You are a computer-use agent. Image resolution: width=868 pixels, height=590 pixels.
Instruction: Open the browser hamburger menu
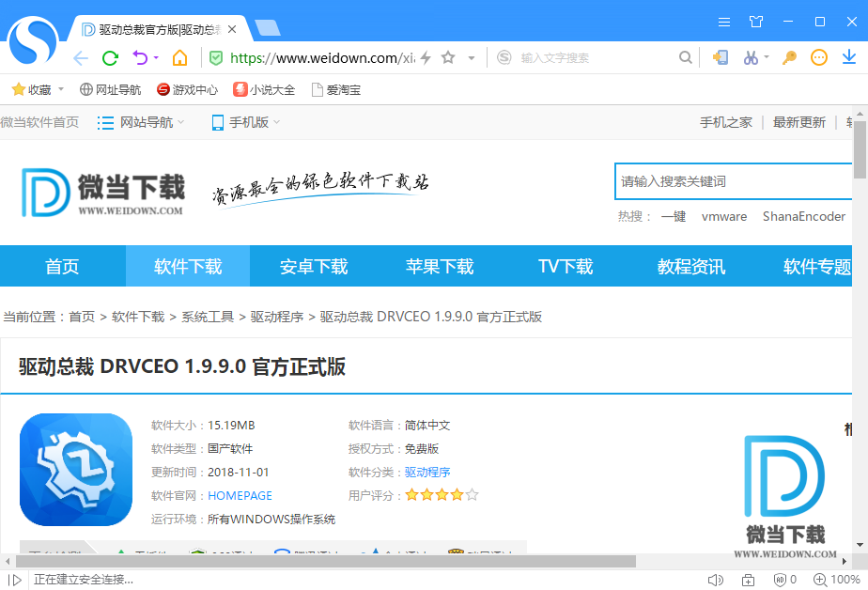[x=724, y=23]
